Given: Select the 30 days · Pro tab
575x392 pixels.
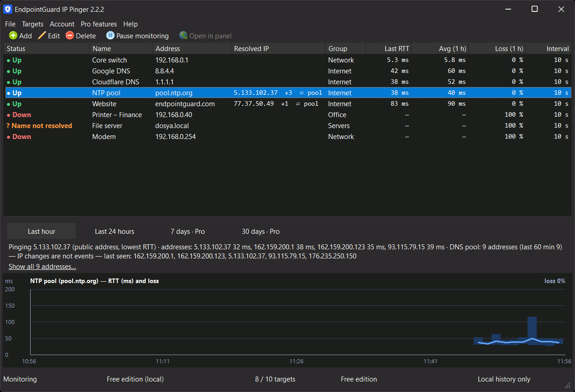Looking at the screenshot, I should click(261, 232).
